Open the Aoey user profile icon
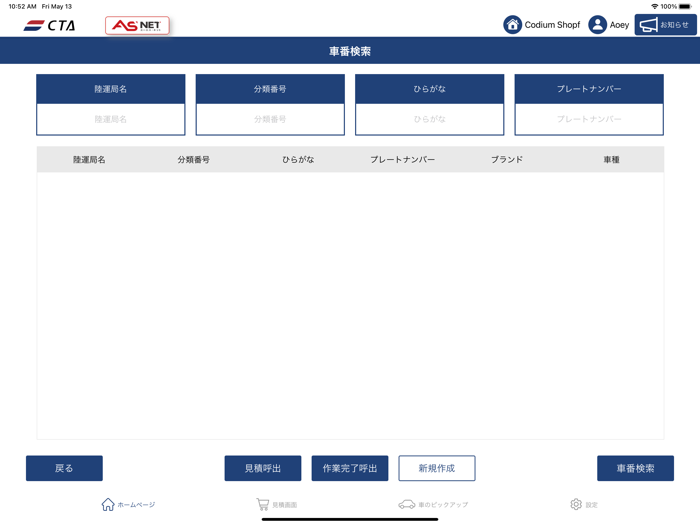The width and height of the screenshot is (700, 525). click(x=597, y=25)
